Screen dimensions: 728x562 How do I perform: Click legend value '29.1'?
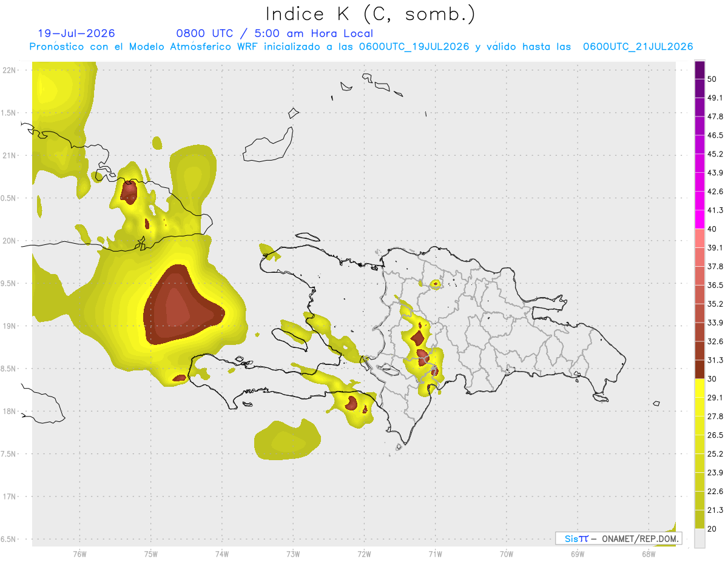coord(715,398)
